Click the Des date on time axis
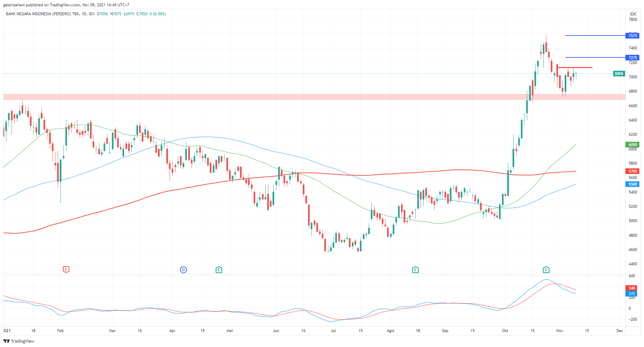The width and height of the screenshot is (644, 347). 619,331
